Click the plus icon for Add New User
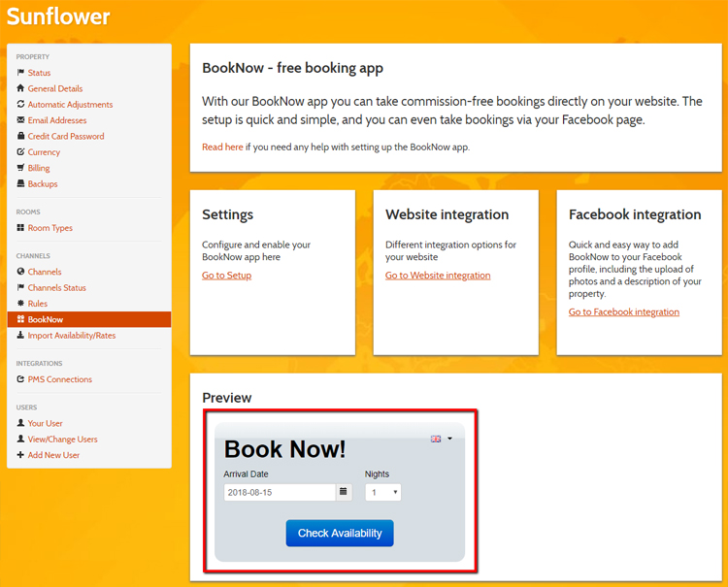Viewport: 728px width, 587px height. click(x=20, y=455)
